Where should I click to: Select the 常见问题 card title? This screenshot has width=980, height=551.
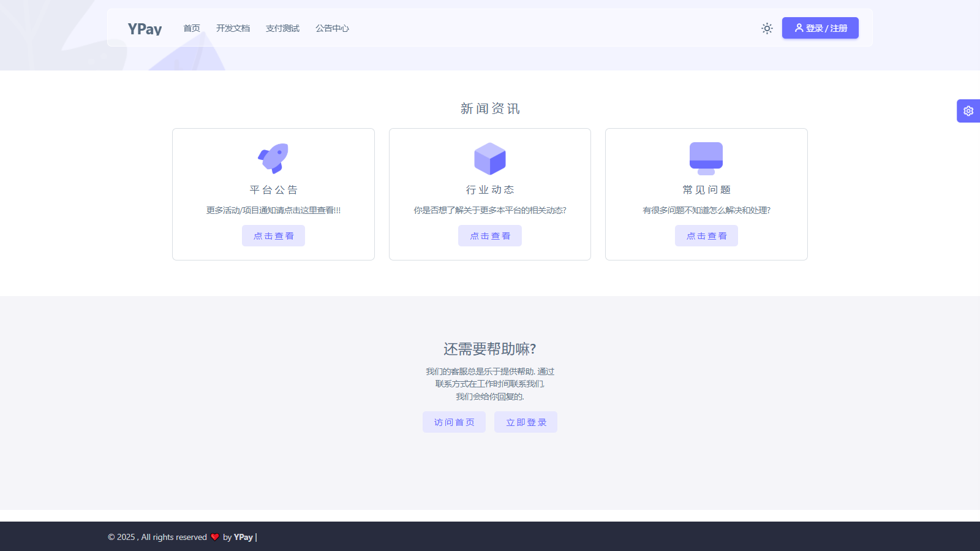coord(706,190)
